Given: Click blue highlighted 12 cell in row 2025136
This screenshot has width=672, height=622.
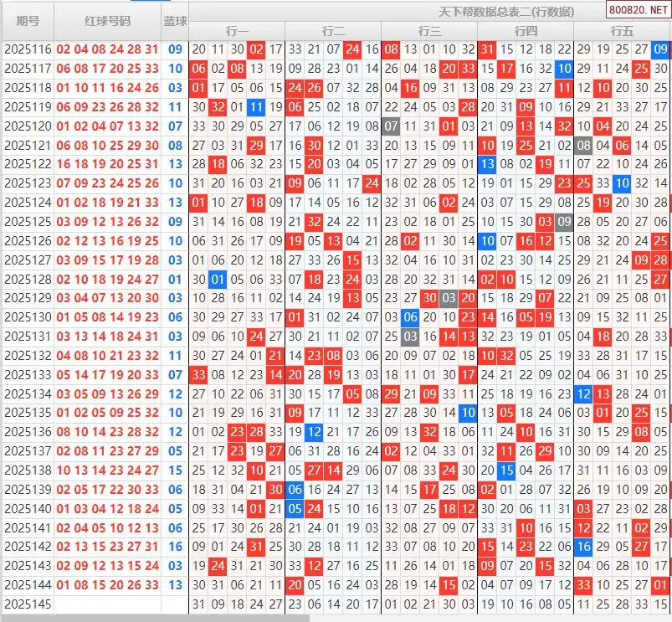Looking at the screenshot, I should tap(314, 432).
